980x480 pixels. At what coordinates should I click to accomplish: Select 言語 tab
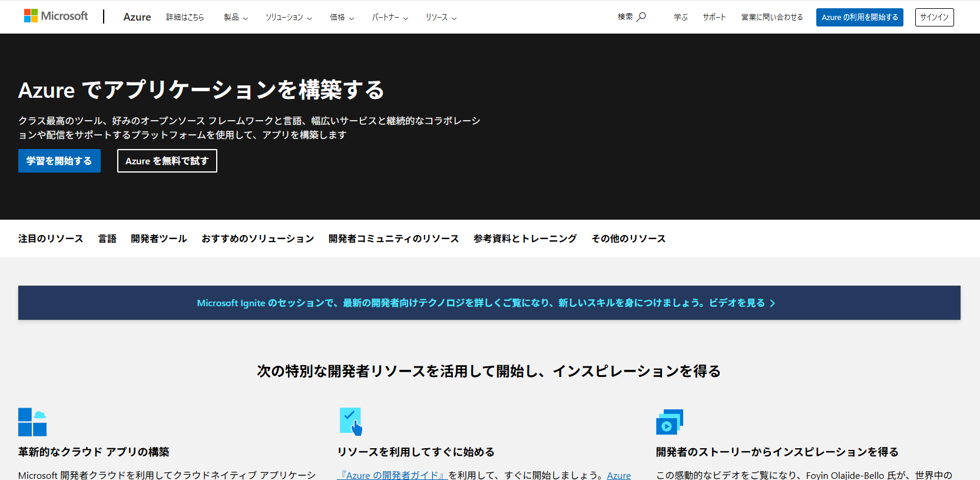coord(107,239)
